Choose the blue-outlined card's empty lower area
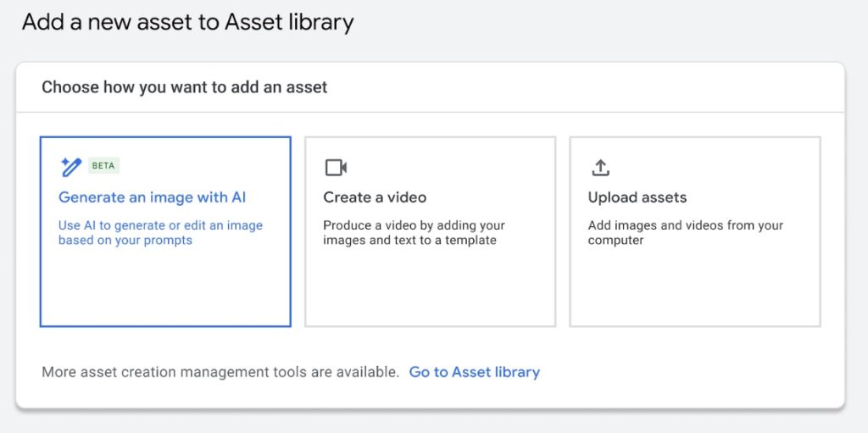 [x=165, y=288]
